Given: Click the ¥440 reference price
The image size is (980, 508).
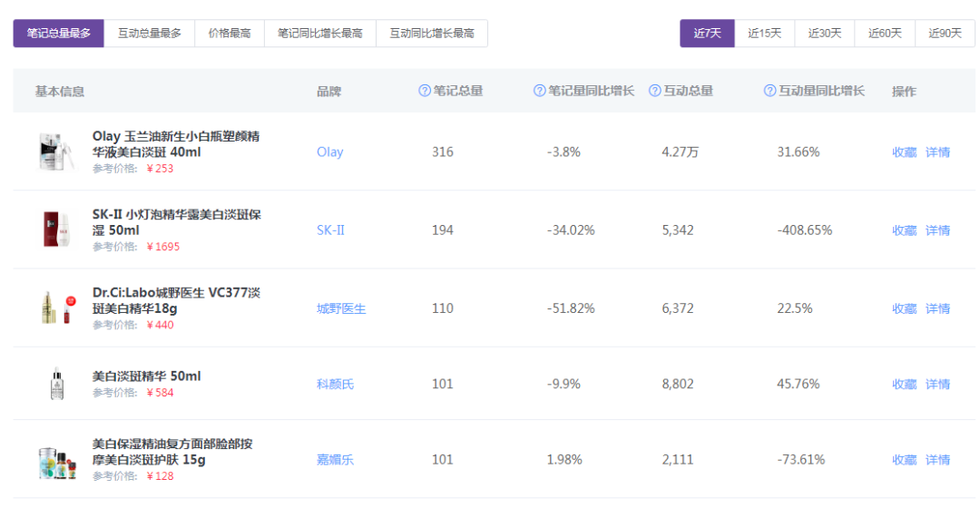Looking at the screenshot, I should 160,325.
